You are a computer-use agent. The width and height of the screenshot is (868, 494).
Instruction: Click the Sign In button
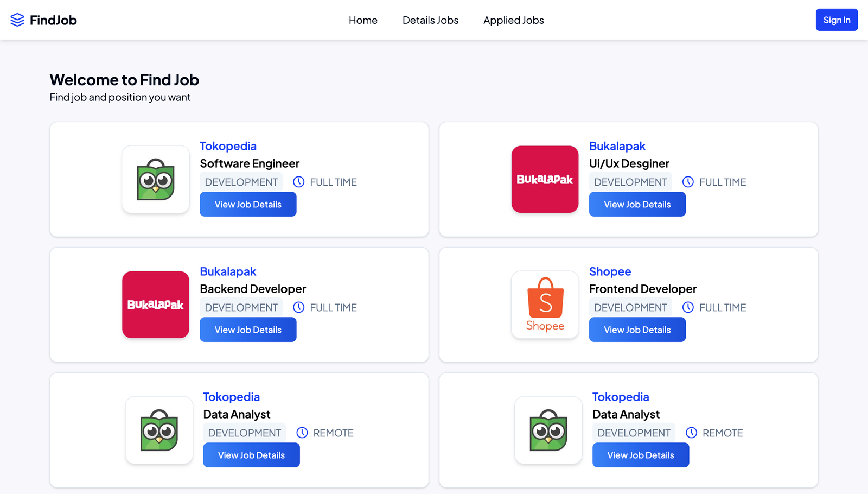tap(837, 20)
